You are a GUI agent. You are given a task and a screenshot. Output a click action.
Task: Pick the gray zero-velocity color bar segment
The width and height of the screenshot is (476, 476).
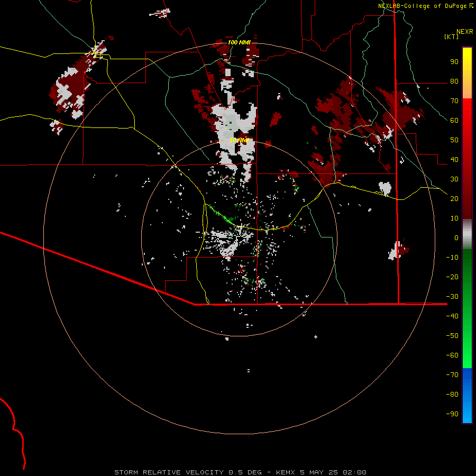[467, 234]
